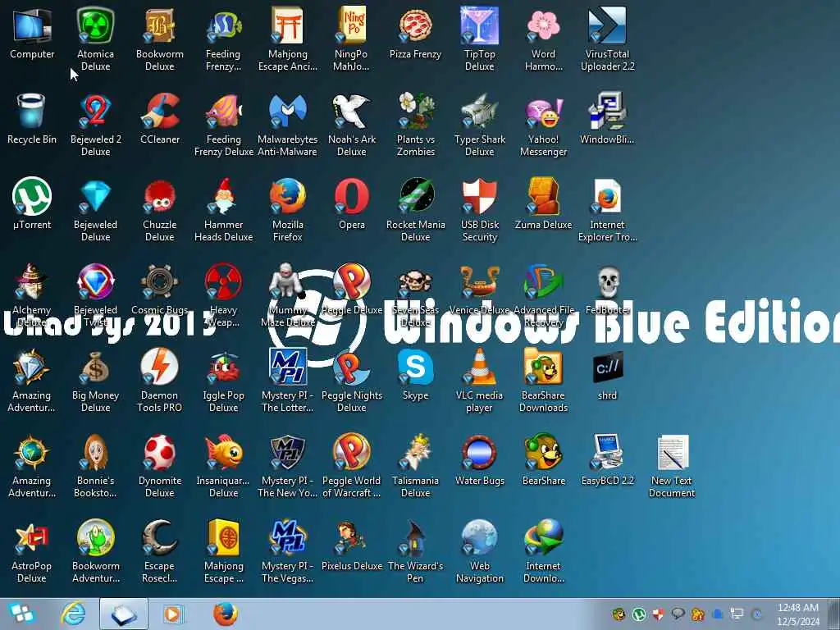Click the Opera browser icon
840x630 pixels.
351,203
